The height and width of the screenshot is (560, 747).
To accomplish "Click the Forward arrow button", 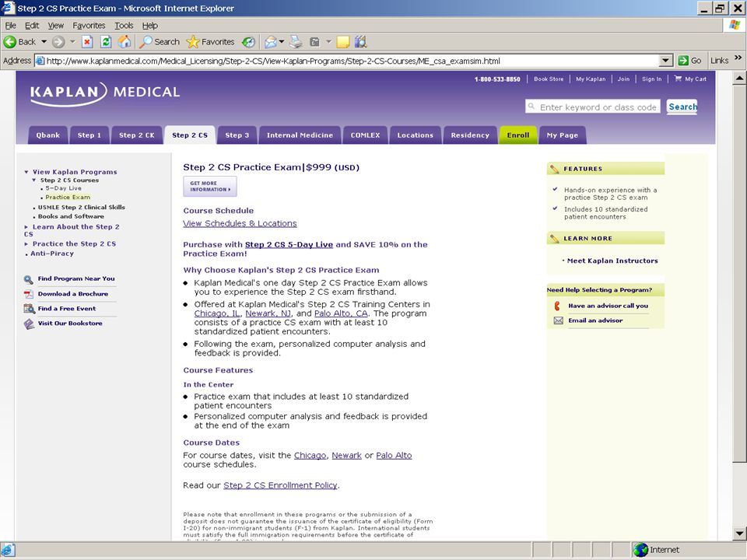I will [x=58, y=42].
